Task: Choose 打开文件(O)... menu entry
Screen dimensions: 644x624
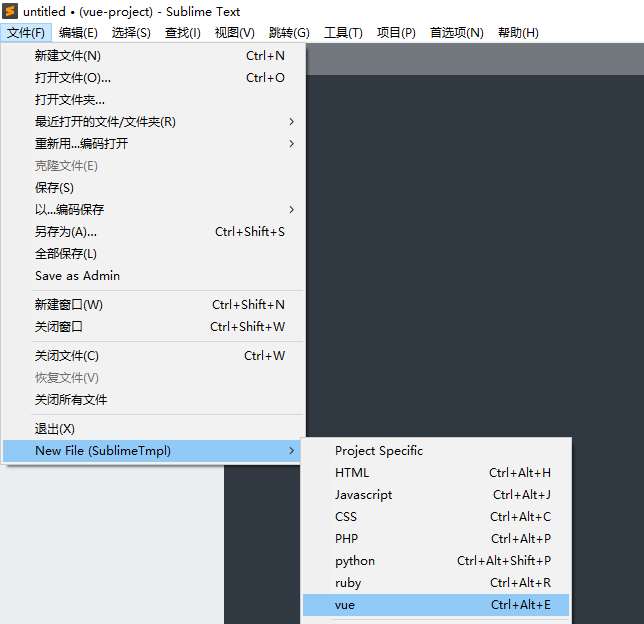Action: point(154,78)
